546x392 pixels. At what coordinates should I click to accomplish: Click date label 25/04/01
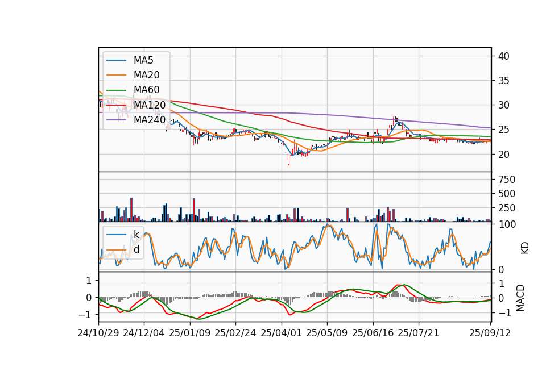pyautogui.click(x=282, y=333)
